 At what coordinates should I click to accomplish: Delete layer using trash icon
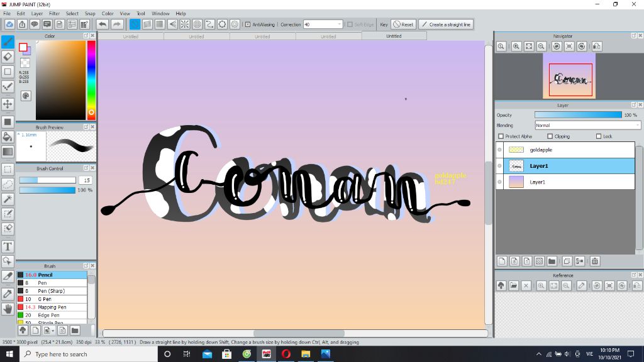[595, 261]
